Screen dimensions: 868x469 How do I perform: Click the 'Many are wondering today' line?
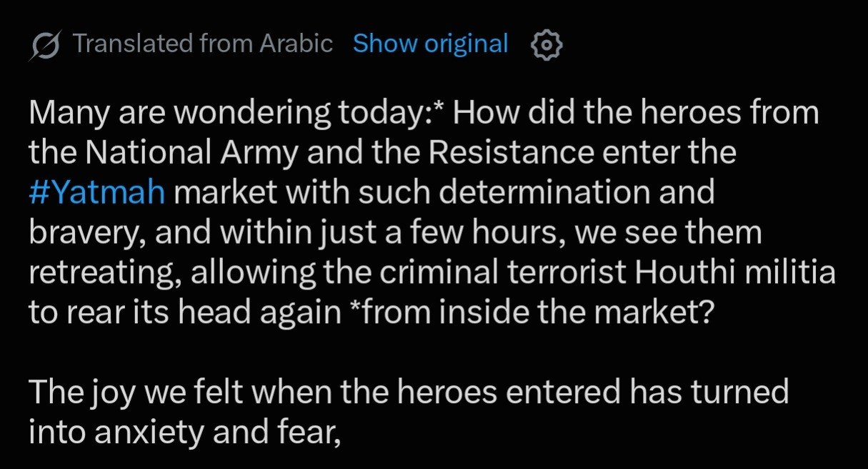[x=424, y=114]
